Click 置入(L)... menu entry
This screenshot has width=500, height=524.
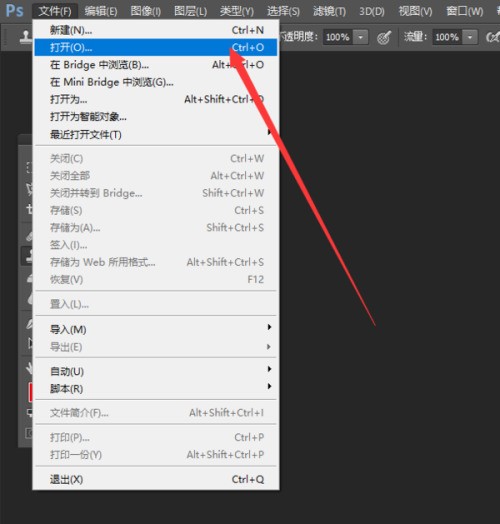pyautogui.click(x=156, y=304)
